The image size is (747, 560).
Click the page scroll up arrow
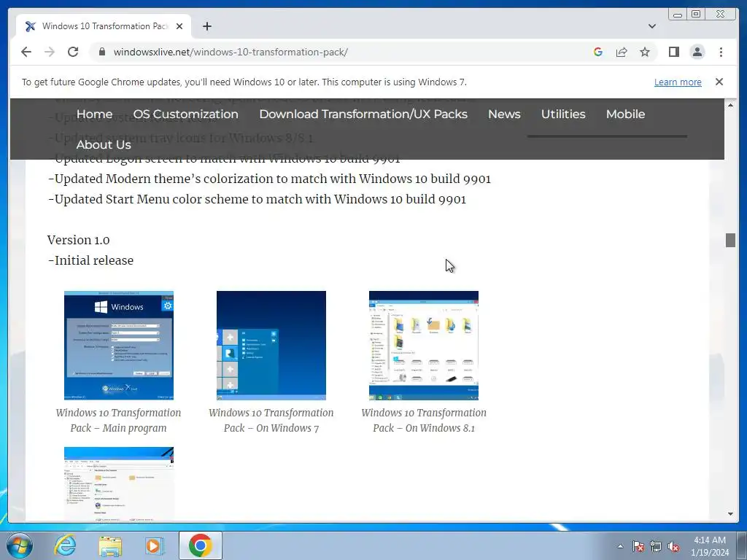(x=730, y=104)
